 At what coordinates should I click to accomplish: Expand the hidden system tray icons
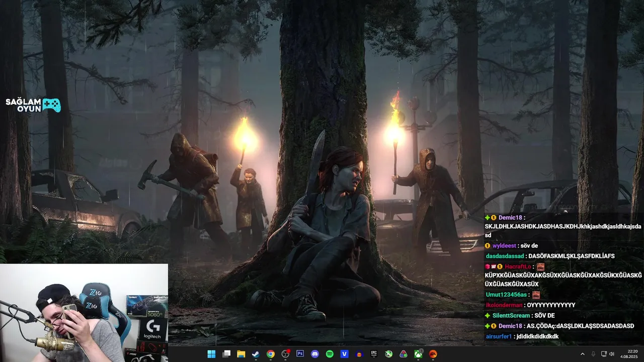coord(583,354)
